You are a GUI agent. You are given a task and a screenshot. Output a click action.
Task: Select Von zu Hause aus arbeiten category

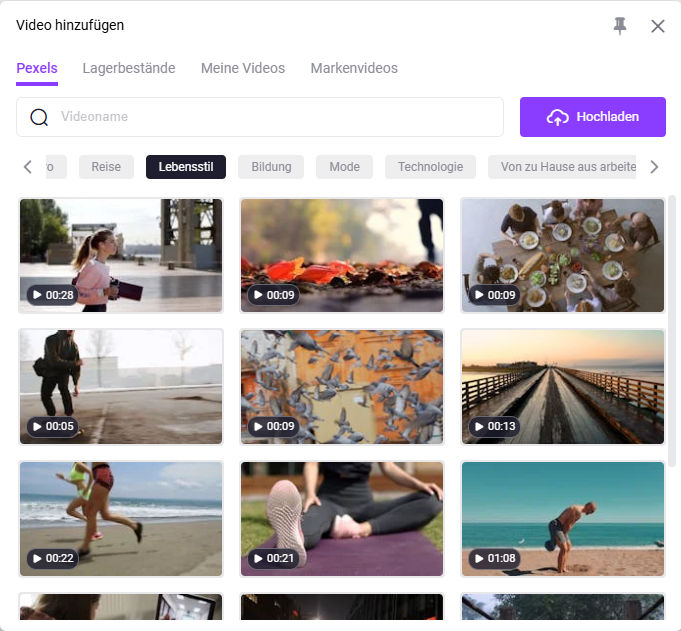coord(562,167)
